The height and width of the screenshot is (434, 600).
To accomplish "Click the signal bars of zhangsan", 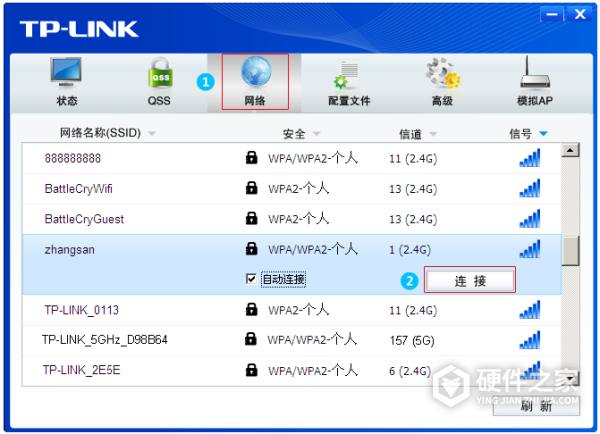I will pos(530,249).
